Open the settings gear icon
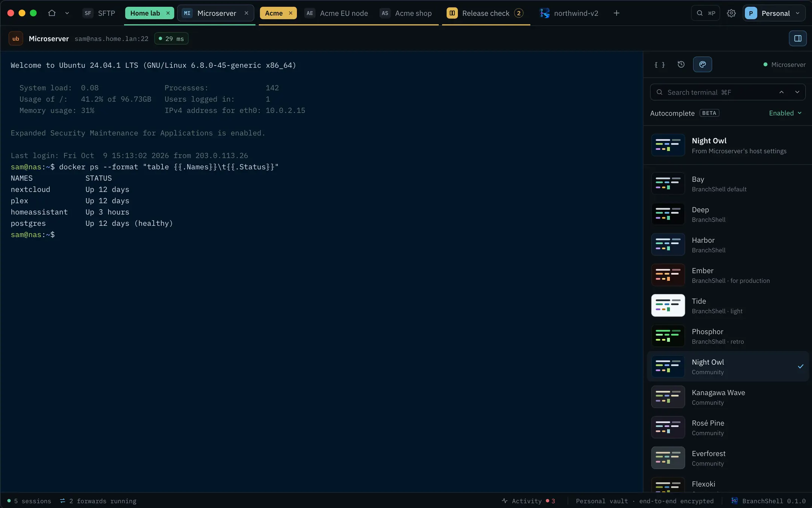 tap(731, 13)
